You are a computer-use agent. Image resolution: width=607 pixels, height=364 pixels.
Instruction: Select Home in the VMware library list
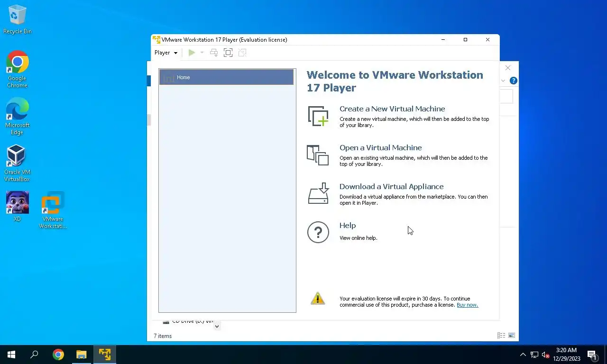coord(226,77)
